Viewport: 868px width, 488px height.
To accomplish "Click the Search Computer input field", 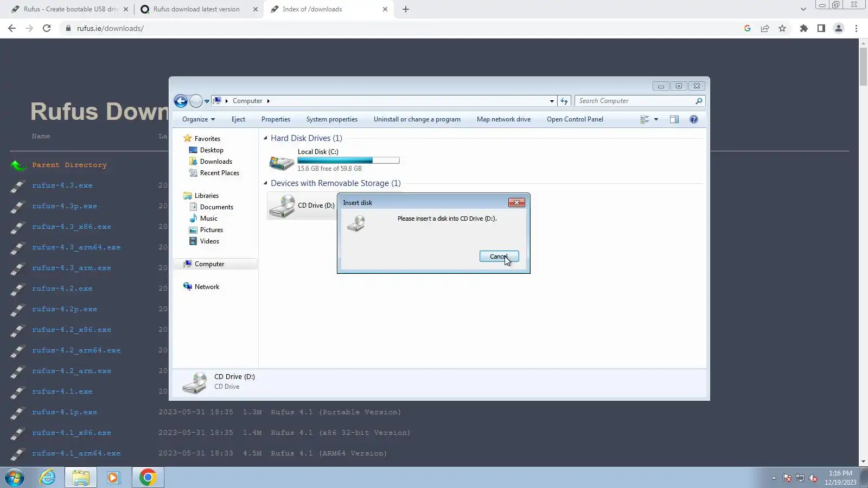I will [636, 101].
